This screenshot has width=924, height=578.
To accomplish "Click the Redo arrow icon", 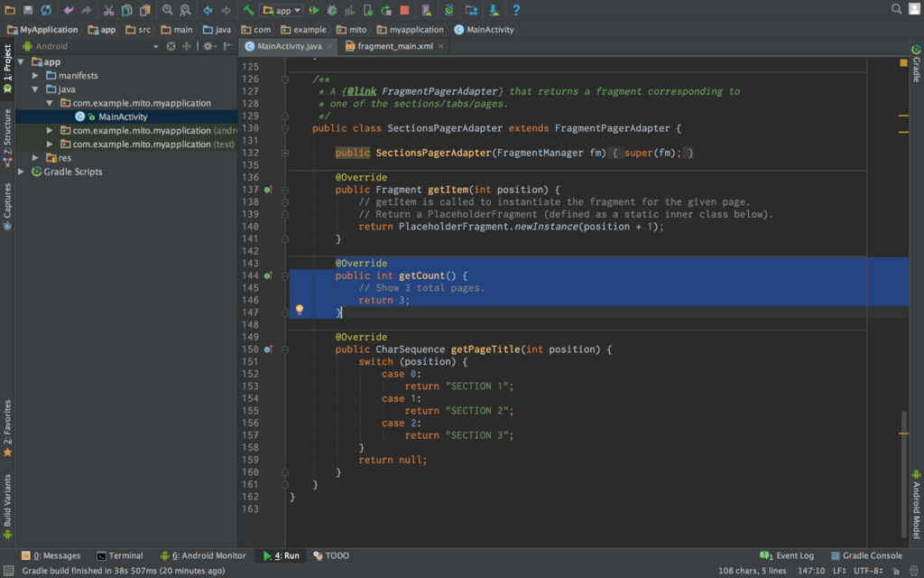I will tap(86, 10).
